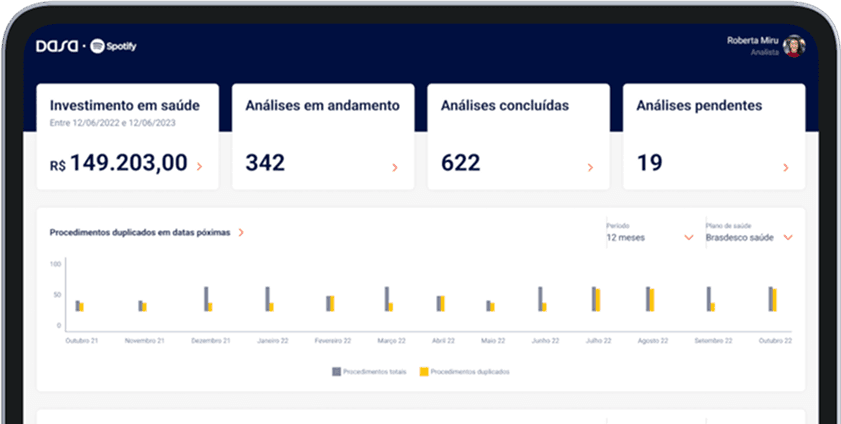Open Roberta Miru's profile avatar
Viewport: 841px width, 424px height.
tap(794, 46)
